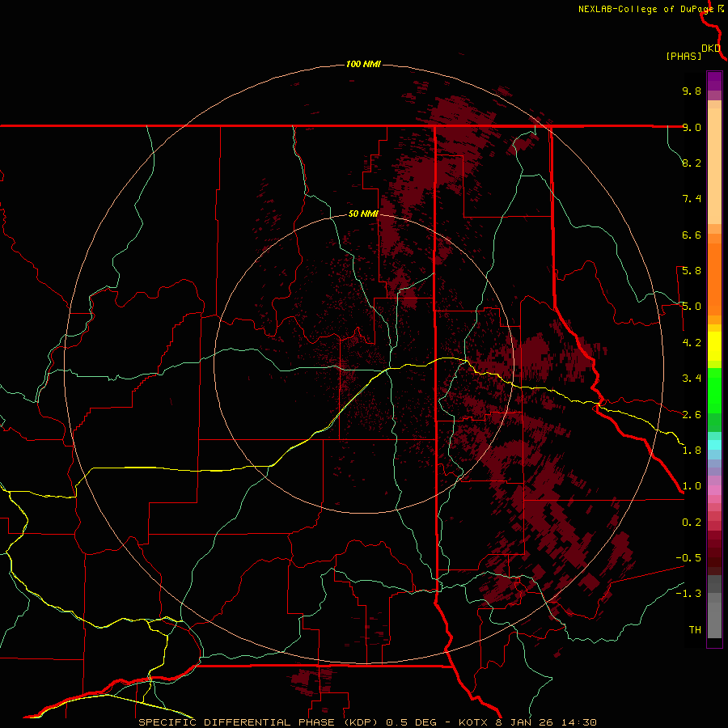
Task: Click the orange color bar segment
Action: (x=714, y=279)
